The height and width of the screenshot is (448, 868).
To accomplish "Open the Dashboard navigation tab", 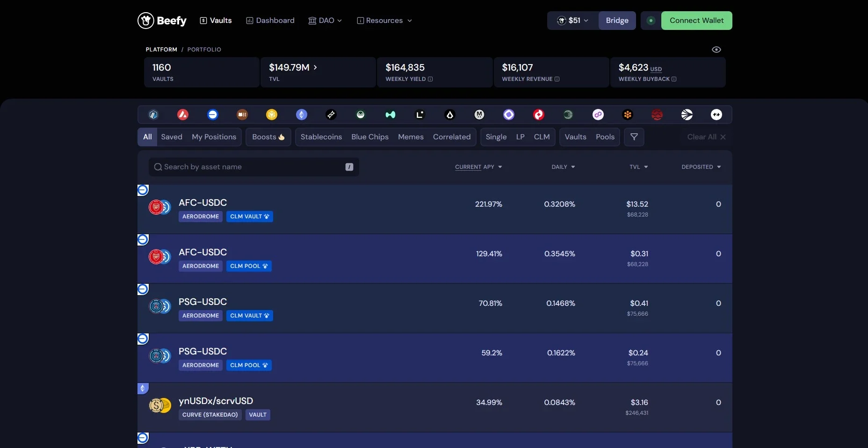I will tap(270, 21).
